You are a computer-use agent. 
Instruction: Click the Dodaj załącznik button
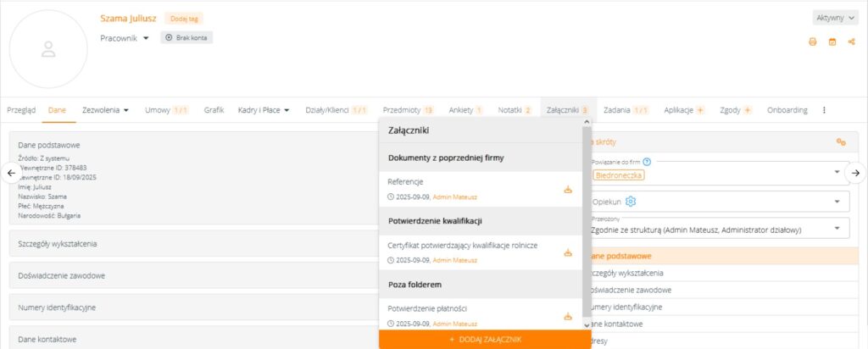[485, 339]
